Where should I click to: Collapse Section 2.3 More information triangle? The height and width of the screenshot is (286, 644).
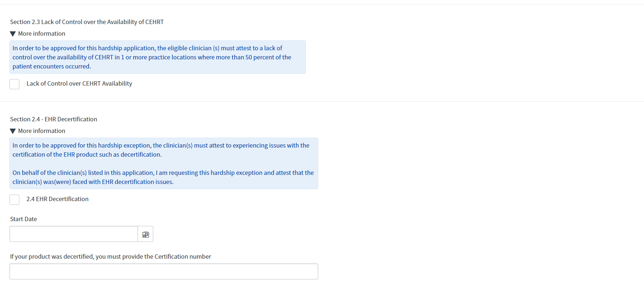coord(13,34)
